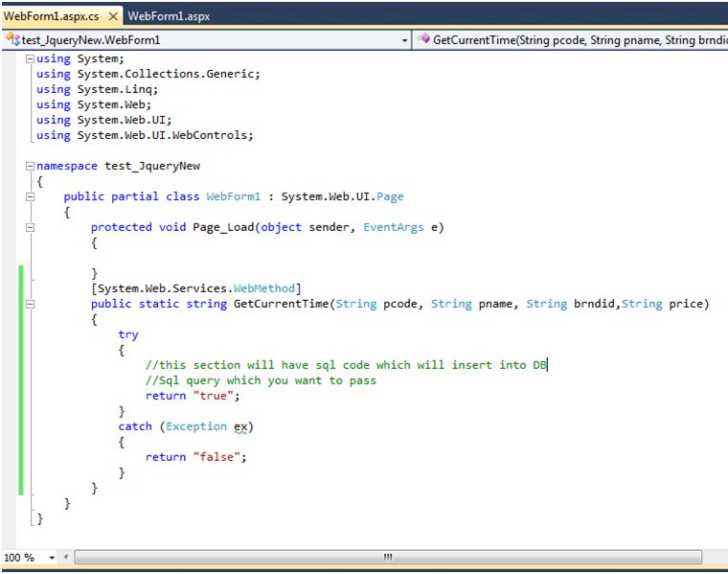Switch to the WebForm1.aspx tab
Viewport: 728px width, 574px height.
[x=169, y=16]
